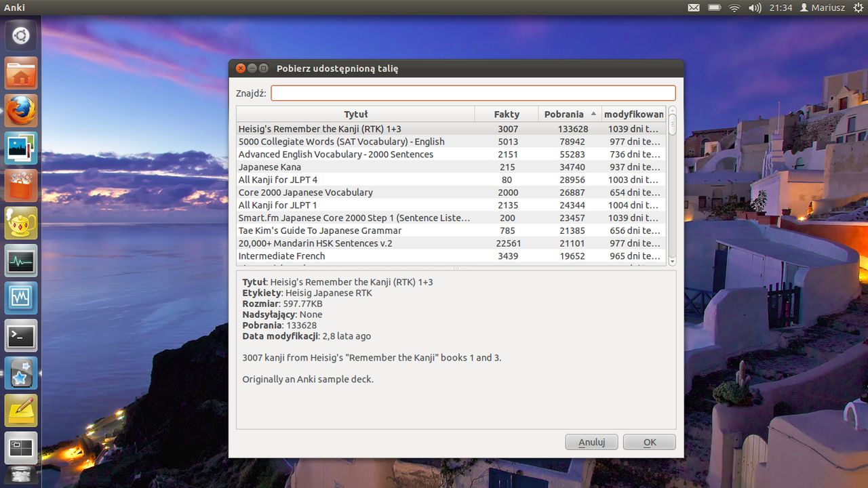Click the Rozmiar: 597.77KB detail line
The height and width of the screenshot is (488, 868).
click(x=282, y=304)
